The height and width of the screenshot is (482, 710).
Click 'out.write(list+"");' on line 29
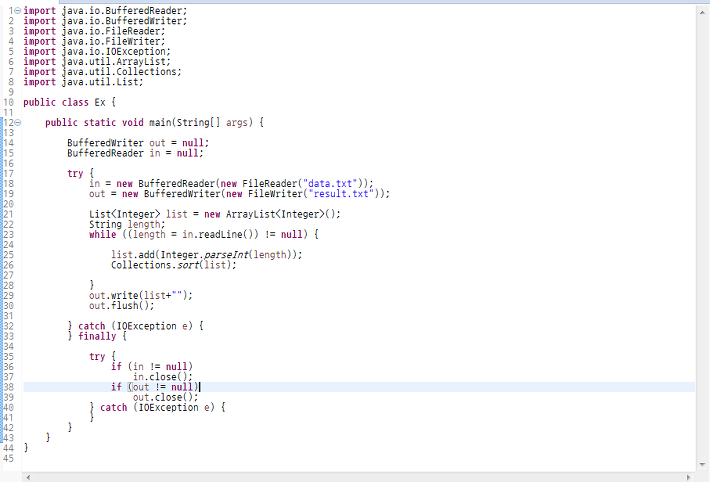tap(141, 296)
